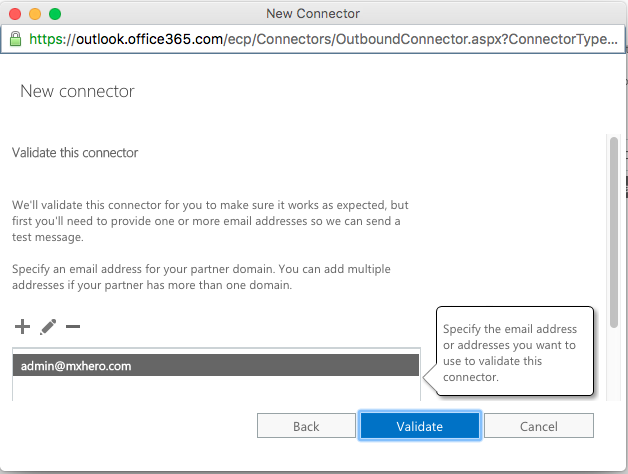Click the 'New Connector' window title bar
This screenshot has height=474, width=628.
click(x=313, y=14)
